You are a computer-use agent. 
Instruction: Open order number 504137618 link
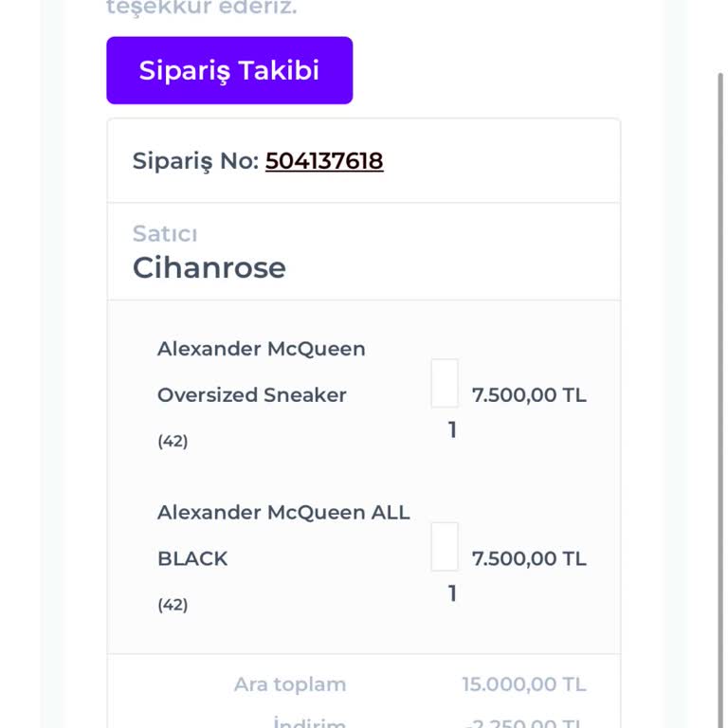point(324,161)
